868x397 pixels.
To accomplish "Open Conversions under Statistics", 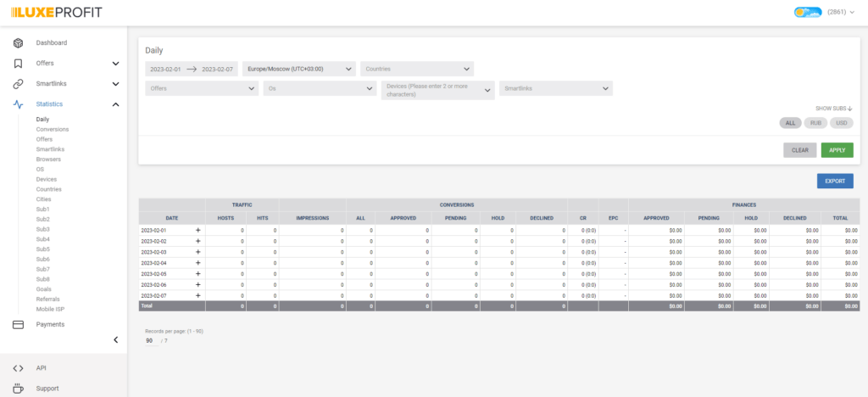I will (x=53, y=130).
